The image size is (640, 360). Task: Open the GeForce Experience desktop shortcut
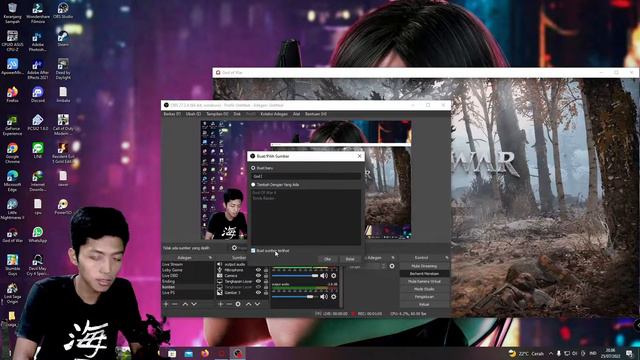(x=12, y=125)
